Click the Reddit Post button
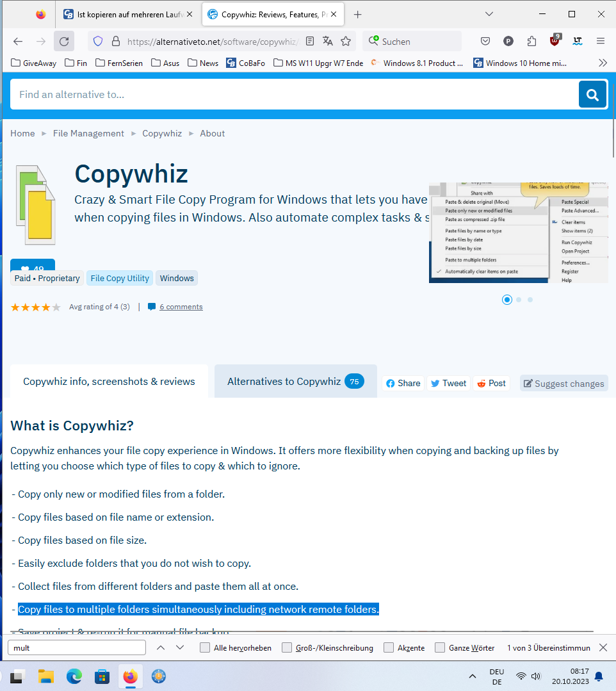This screenshot has height=691, width=616. point(491,384)
